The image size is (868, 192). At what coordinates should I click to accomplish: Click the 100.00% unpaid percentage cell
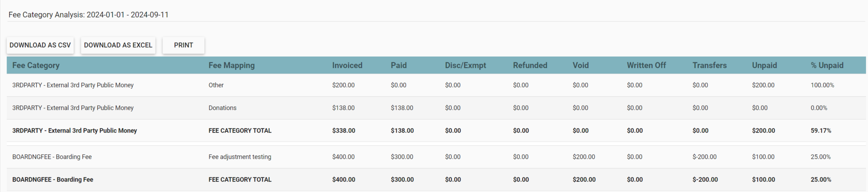pyautogui.click(x=822, y=85)
